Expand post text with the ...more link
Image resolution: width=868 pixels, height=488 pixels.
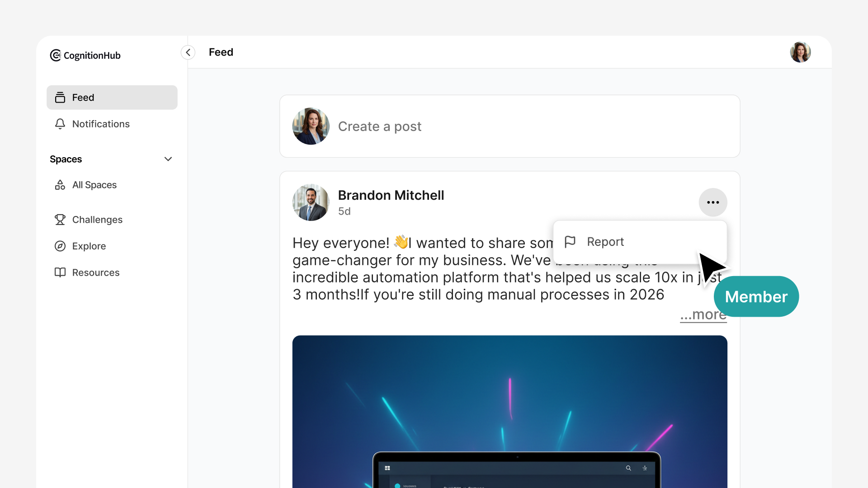[703, 315]
